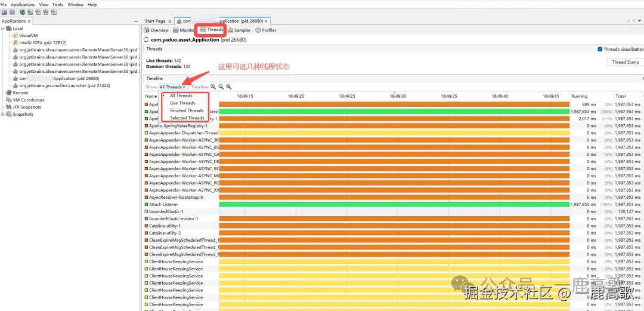Screen dimensions: 644x311
Task: Click the Remote node icon
Action: pos(9,93)
